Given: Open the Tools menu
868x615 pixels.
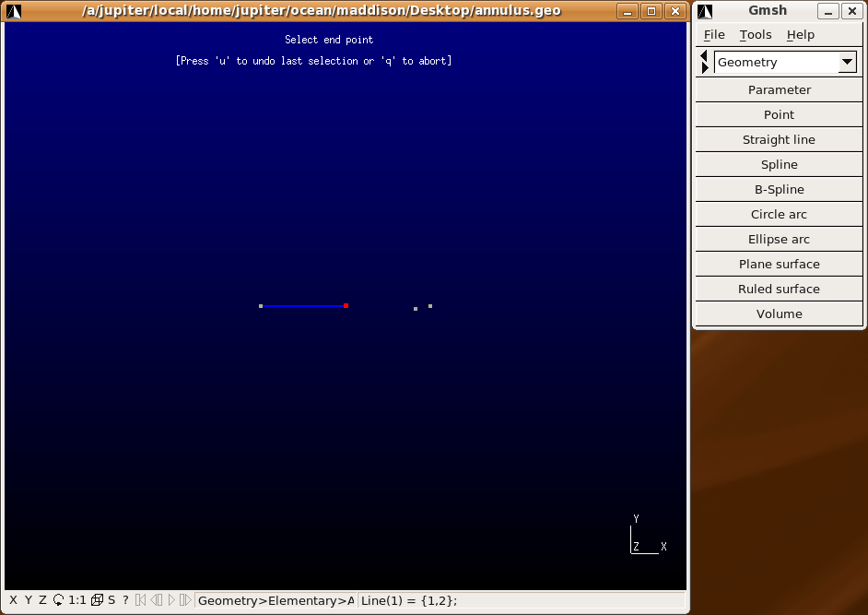Looking at the screenshot, I should [756, 35].
